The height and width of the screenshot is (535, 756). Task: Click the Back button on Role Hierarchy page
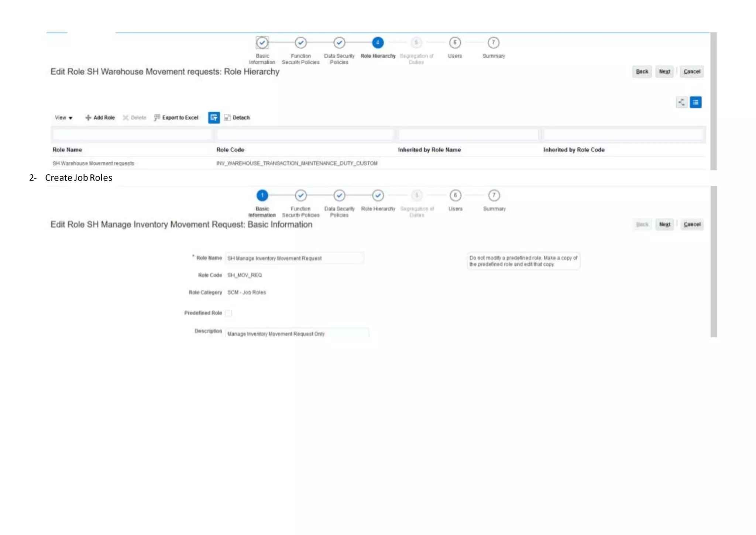(642, 72)
